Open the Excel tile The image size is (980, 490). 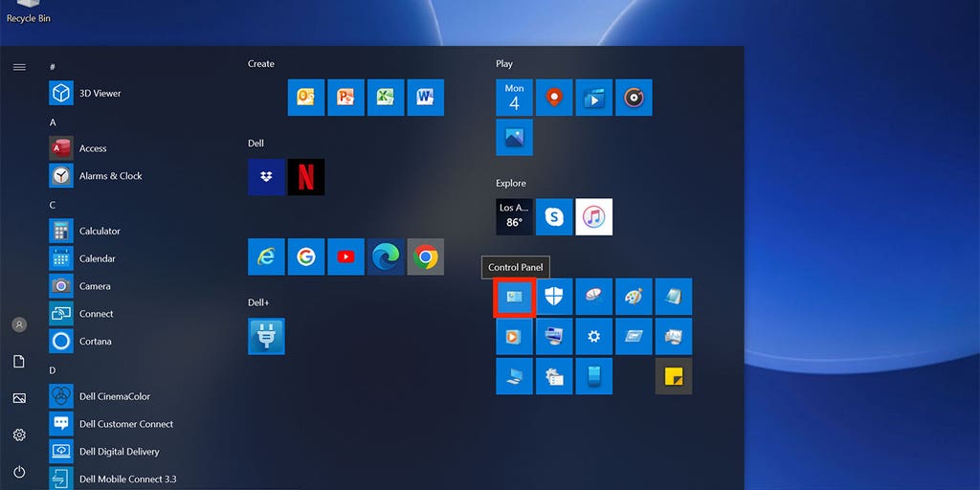386,98
